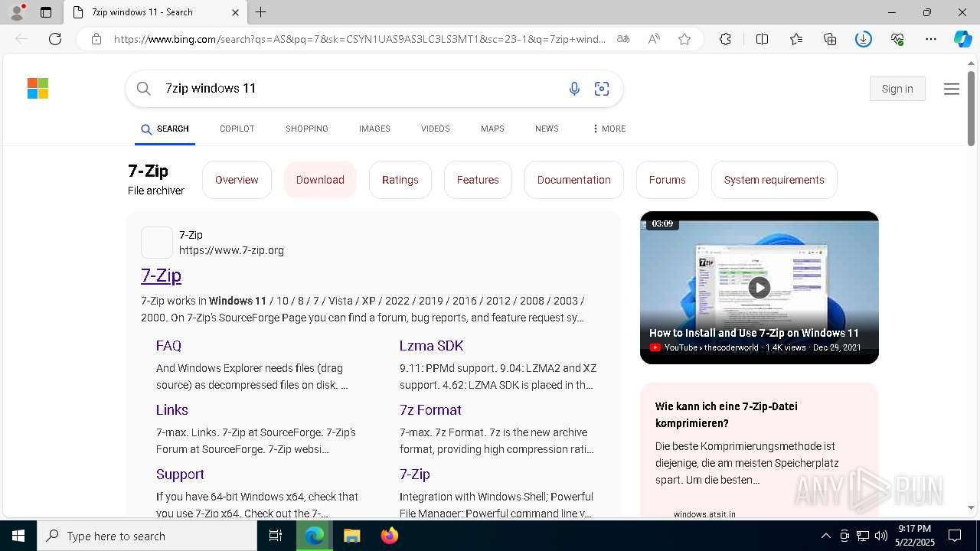Image resolution: width=980 pixels, height=551 pixels.
Task: Open the Extensions puzzle icon
Action: (x=725, y=39)
